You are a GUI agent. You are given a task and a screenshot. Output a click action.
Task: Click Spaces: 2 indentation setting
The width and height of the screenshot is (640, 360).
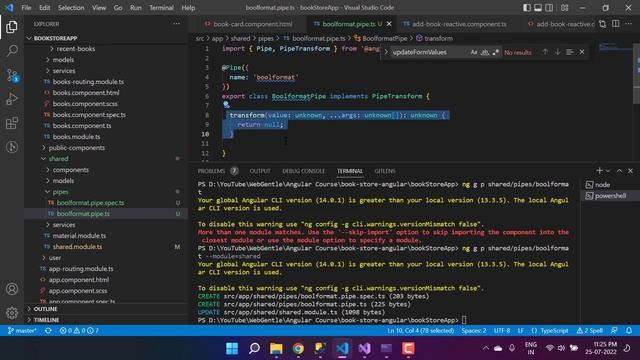[473, 331]
